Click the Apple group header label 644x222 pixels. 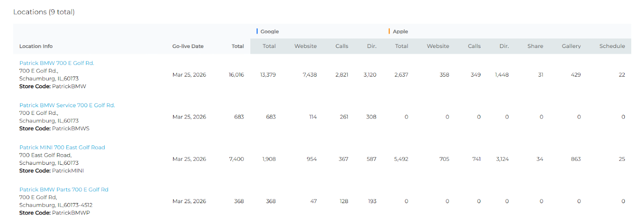(400, 31)
